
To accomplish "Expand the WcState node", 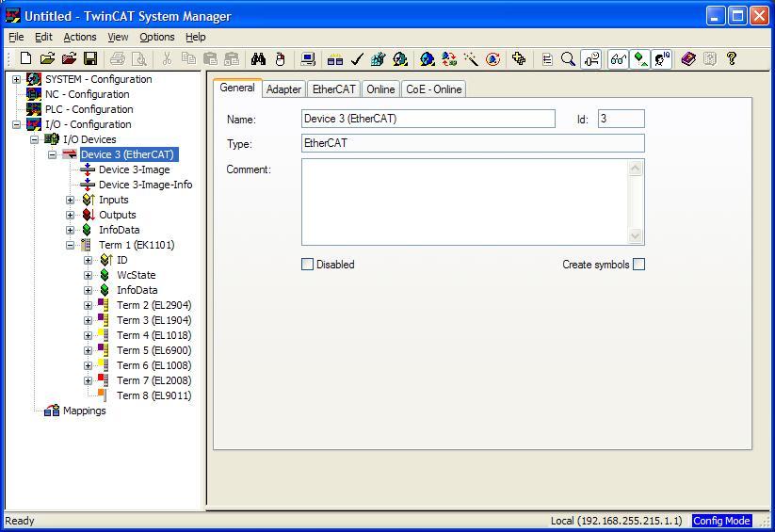I will click(88, 275).
